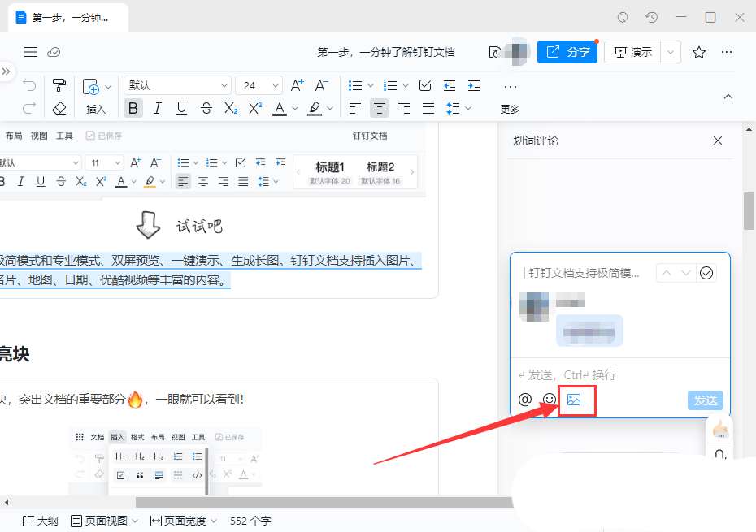Insert image icon in comment box
Screen dimensions: 756x532
point(574,400)
